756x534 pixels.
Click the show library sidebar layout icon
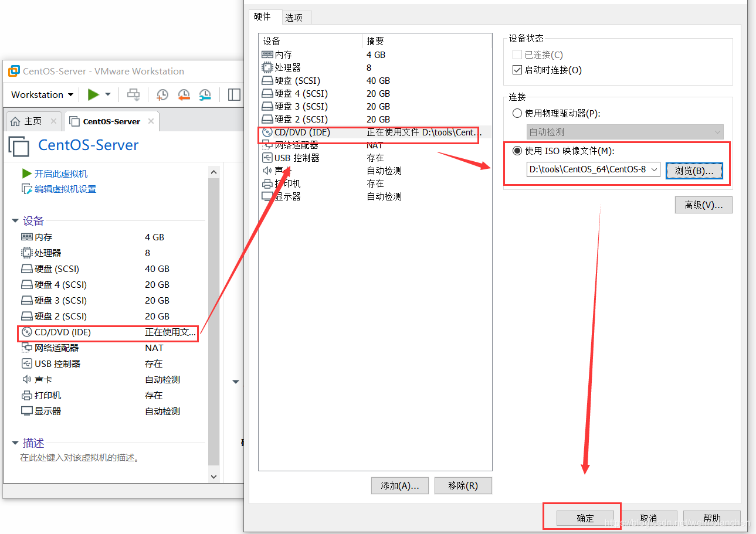click(235, 94)
